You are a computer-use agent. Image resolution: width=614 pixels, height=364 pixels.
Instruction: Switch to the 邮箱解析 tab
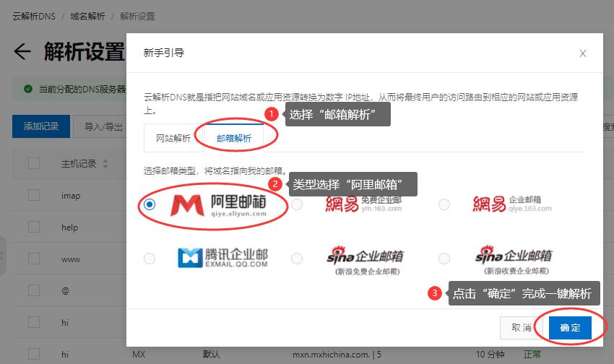tap(234, 138)
